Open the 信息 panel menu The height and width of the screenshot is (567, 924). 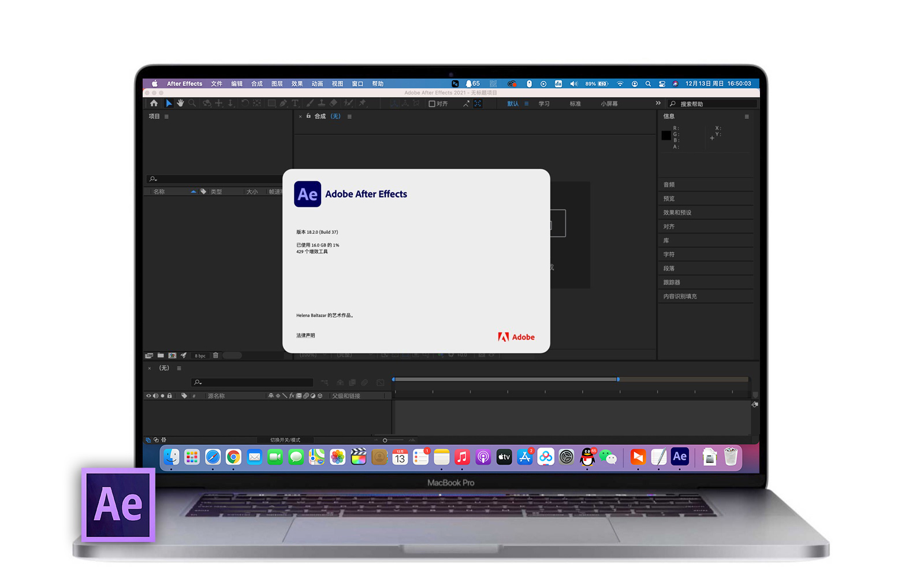click(747, 117)
